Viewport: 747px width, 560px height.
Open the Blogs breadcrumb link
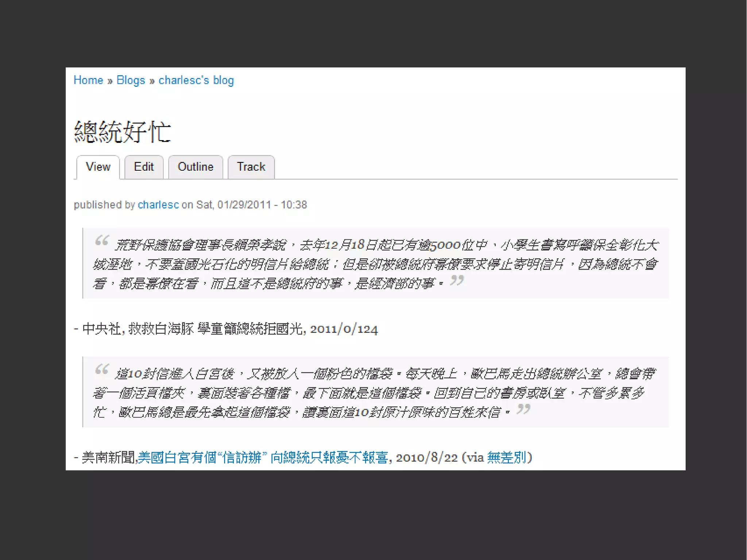coord(131,80)
